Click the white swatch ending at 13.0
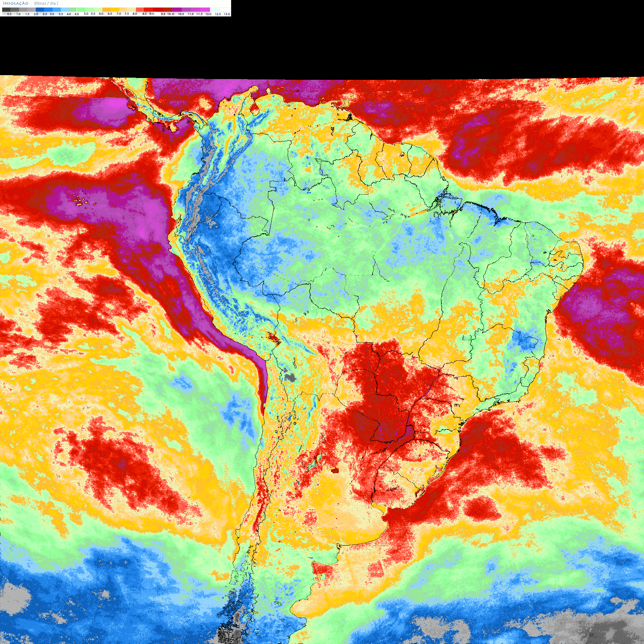 225,10
